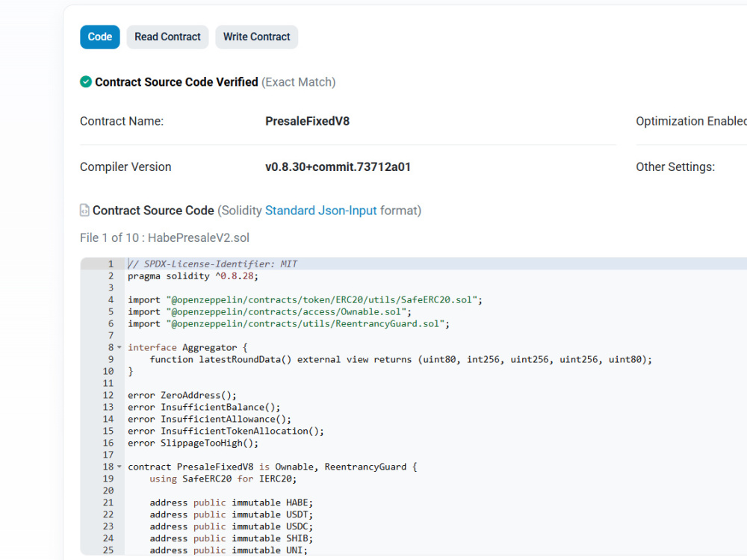Viewport: 747px width, 560px height.
Task: Click the 'error InsufficientAllowance();' line
Action: [210, 419]
